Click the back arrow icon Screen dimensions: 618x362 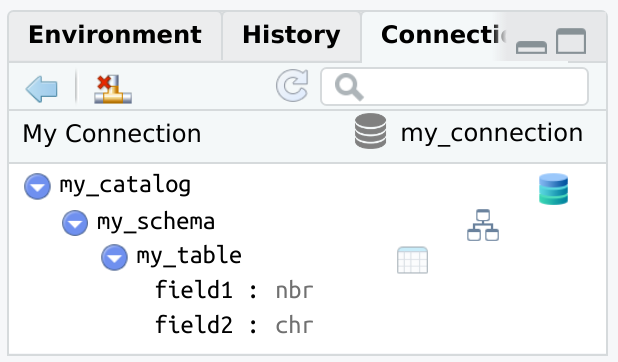click(41, 89)
